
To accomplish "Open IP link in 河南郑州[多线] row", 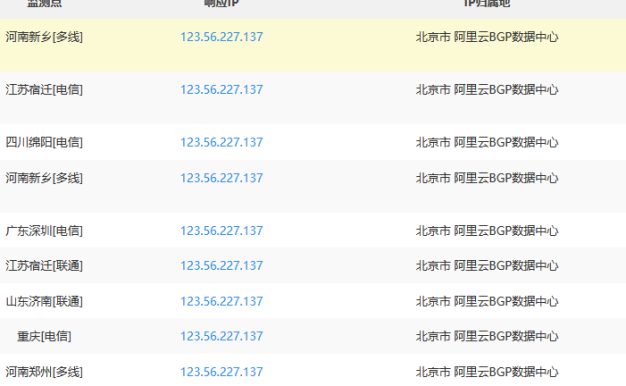I will (222, 372).
